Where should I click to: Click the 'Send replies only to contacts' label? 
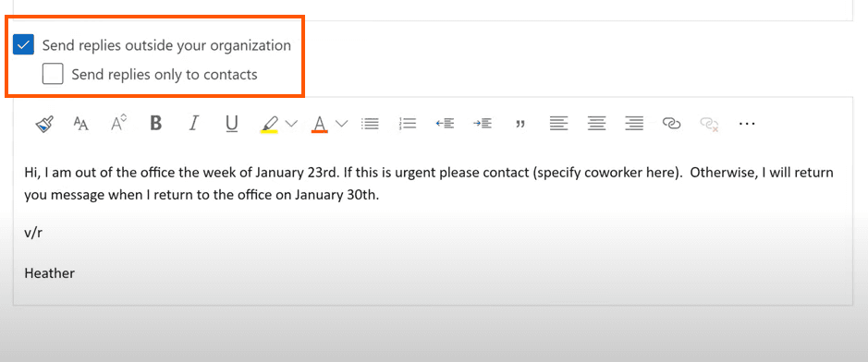click(165, 74)
